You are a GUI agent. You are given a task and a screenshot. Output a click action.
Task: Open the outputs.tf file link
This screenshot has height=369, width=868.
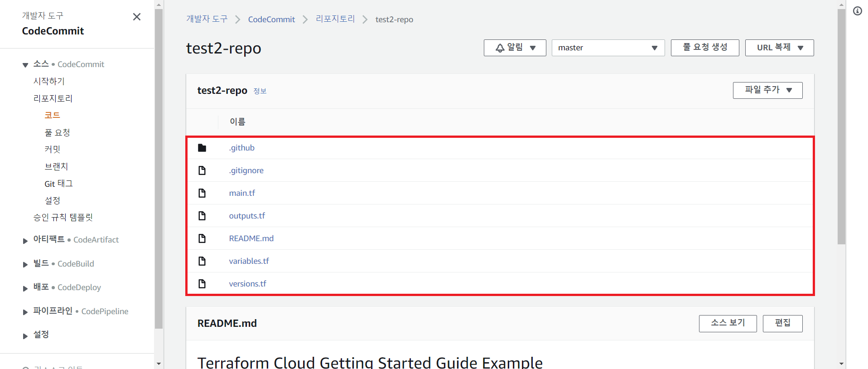click(247, 216)
